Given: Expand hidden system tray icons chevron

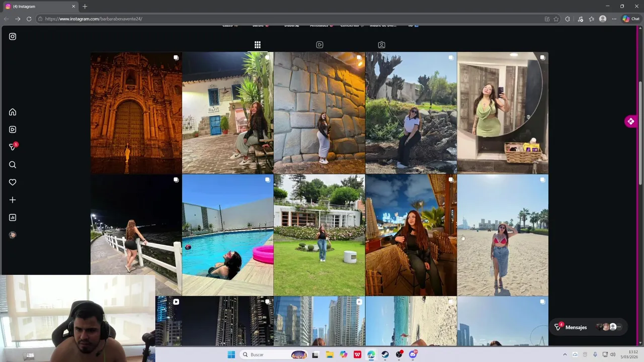Looking at the screenshot, I should pos(565,354).
